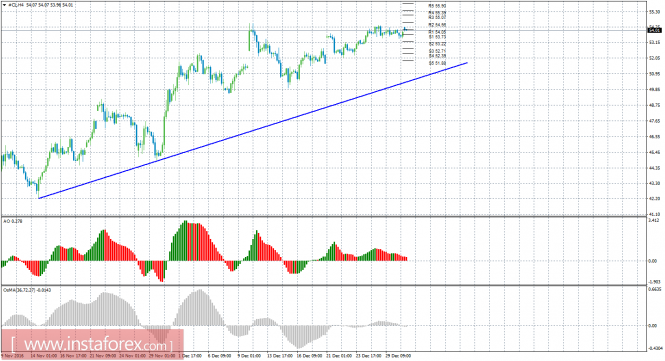This screenshot has width=665, height=361.
Task: Click the 16 Dec 09:00 time axis label
Action: (x=310, y=356)
